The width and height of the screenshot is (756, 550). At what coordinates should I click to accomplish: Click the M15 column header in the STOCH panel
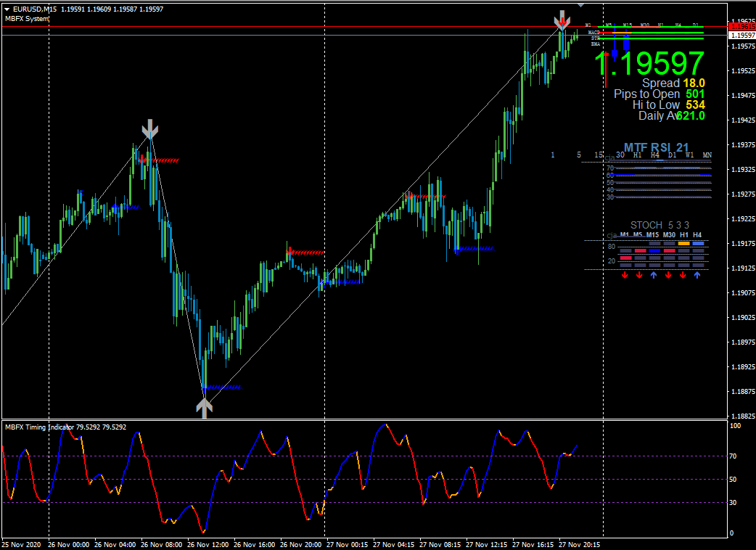[652, 235]
